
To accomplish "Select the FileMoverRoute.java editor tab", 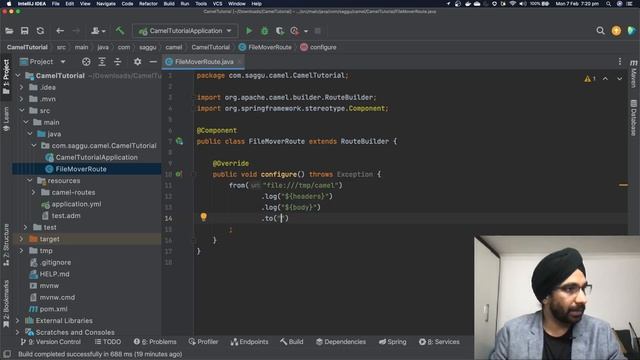I will click(204, 62).
